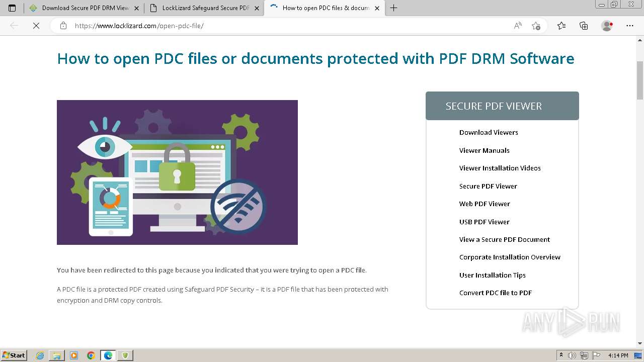Open the Download Viewers link
This screenshot has height=362, width=644.
pos(489,132)
